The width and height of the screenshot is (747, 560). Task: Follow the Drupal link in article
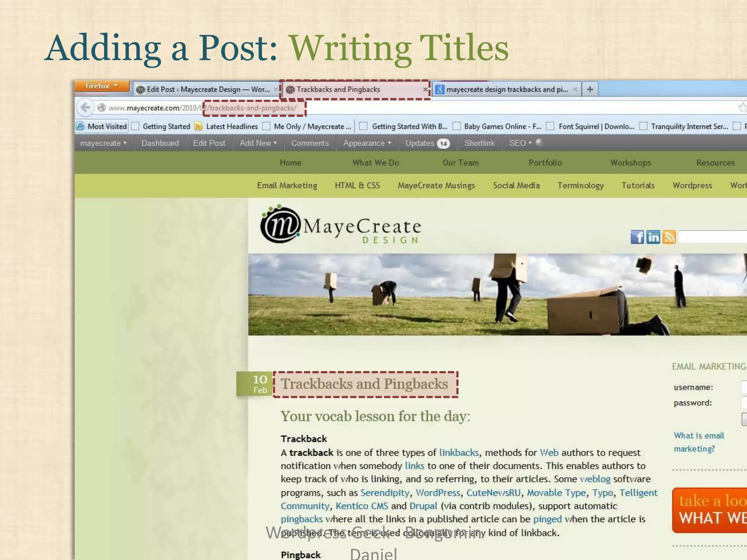pos(423,506)
